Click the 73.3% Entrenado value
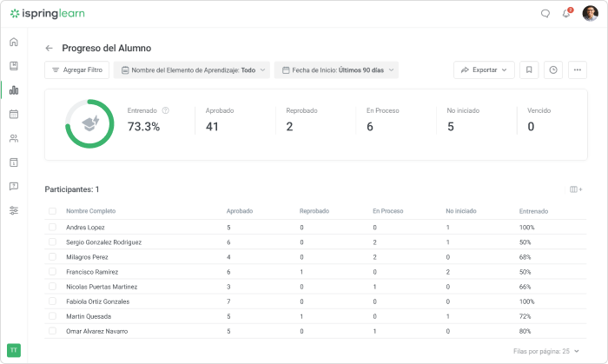Screen dimensions: 608x364 pos(143,127)
